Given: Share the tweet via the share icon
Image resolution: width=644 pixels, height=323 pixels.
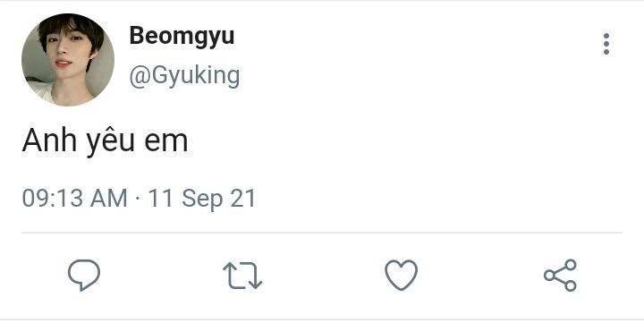Looking at the screenshot, I should (560, 275).
